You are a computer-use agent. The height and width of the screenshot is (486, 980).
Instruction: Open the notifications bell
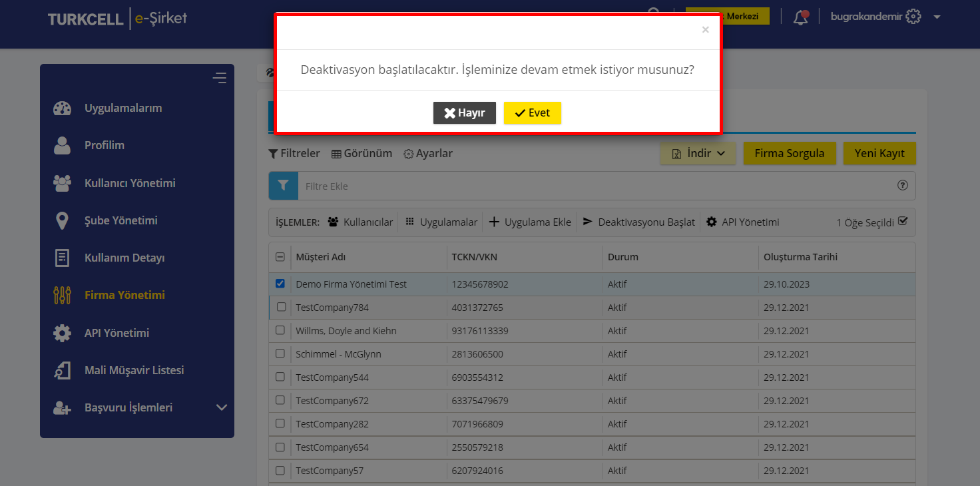(x=801, y=17)
